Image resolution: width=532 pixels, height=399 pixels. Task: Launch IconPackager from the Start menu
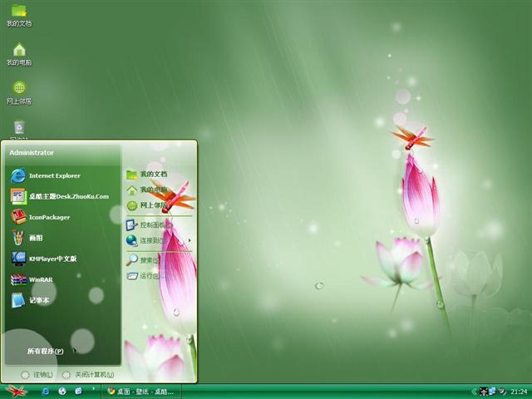(x=49, y=217)
